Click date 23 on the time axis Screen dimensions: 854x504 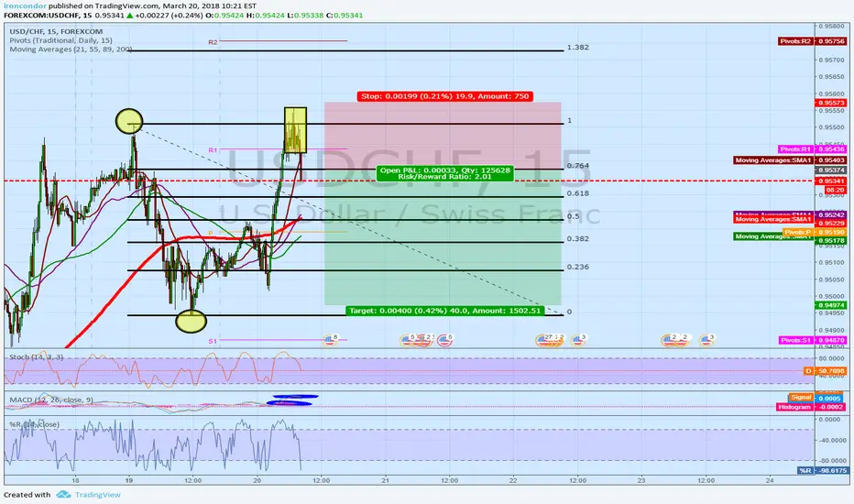click(x=641, y=480)
